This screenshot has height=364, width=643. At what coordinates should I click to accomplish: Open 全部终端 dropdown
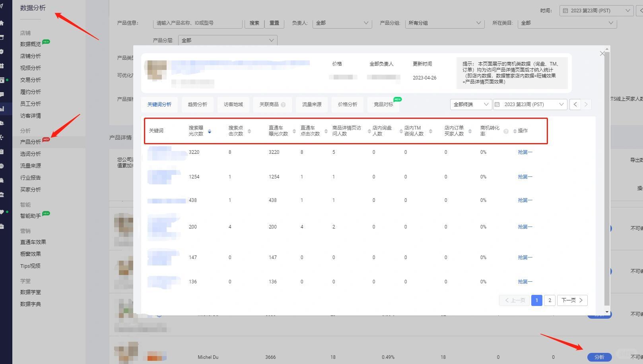tap(471, 105)
